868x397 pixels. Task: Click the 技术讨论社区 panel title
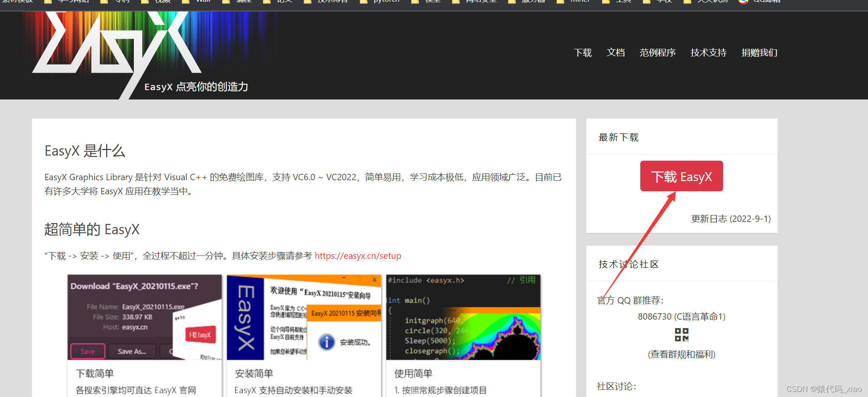tap(629, 264)
